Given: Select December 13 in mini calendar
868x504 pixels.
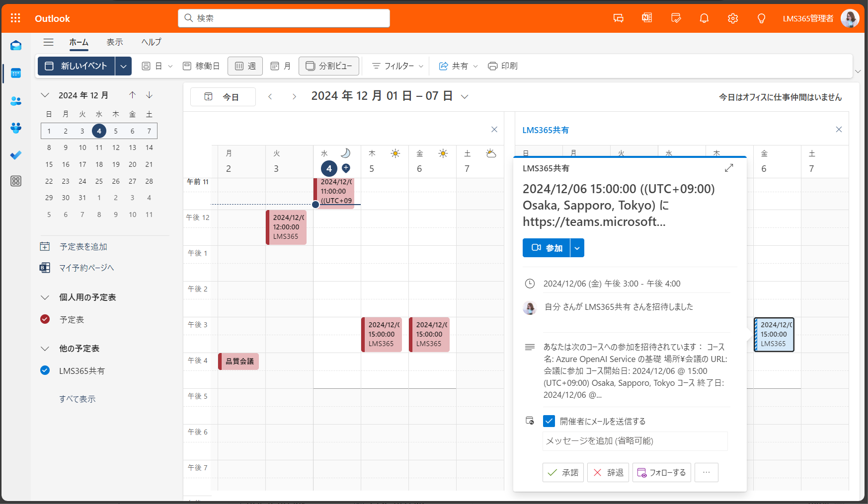Looking at the screenshot, I should point(132,147).
